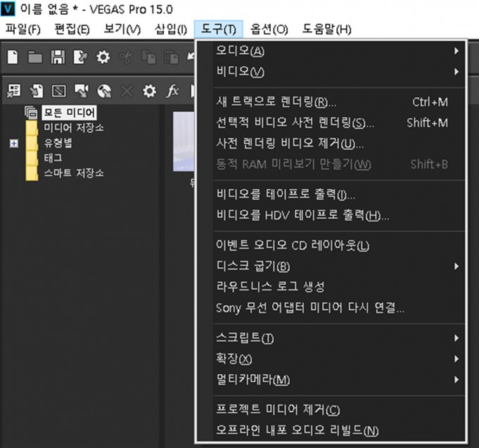479x448 pixels.
Task: Click the Save floppy disk icon
Action: [x=58, y=57]
